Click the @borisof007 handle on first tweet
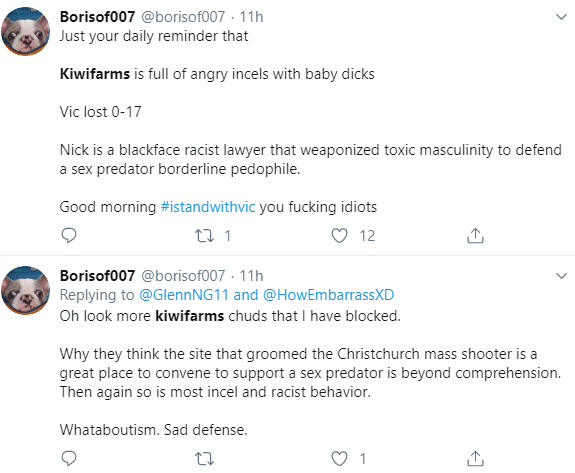575x473 pixels. coord(183,17)
